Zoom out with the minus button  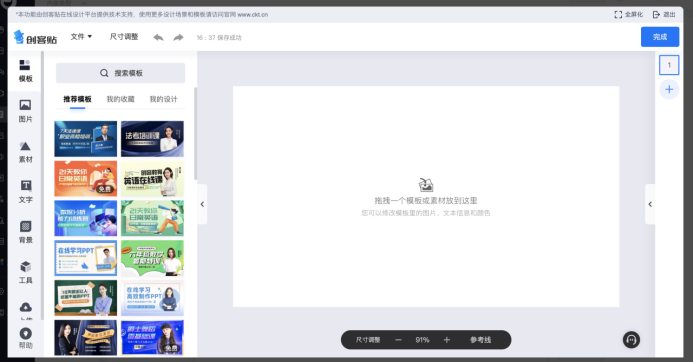pyautogui.click(x=398, y=340)
